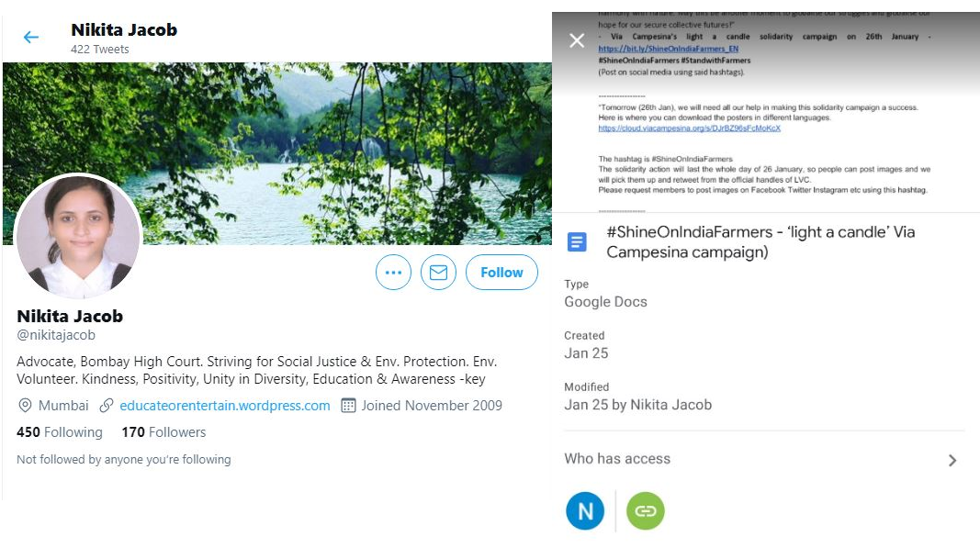Screen dimensions: 980x548
Task: View the 170 Followers list
Action: coord(163,432)
